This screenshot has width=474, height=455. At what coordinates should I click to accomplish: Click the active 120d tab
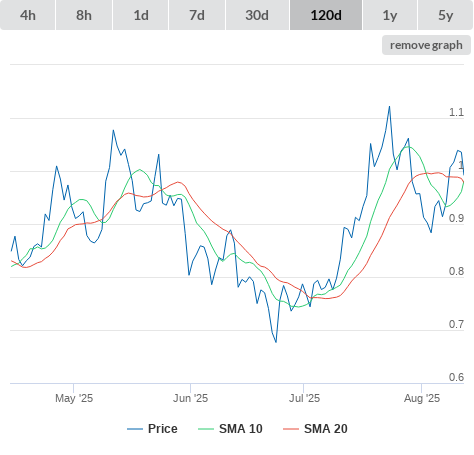[326, 15]
